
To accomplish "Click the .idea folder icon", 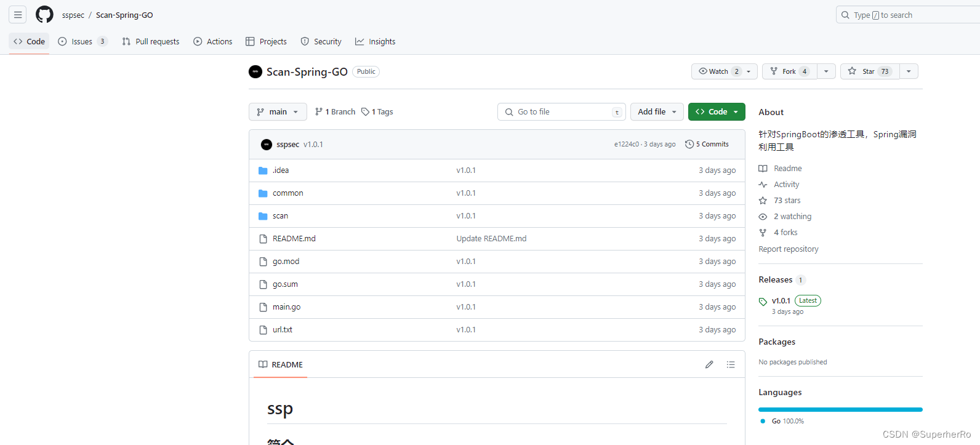I will click(x=263, y=170).
